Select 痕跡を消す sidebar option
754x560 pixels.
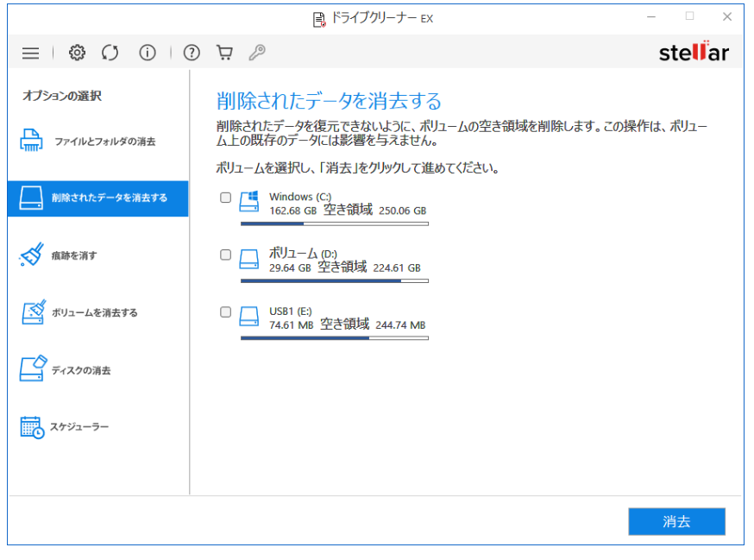coord(97,255)
